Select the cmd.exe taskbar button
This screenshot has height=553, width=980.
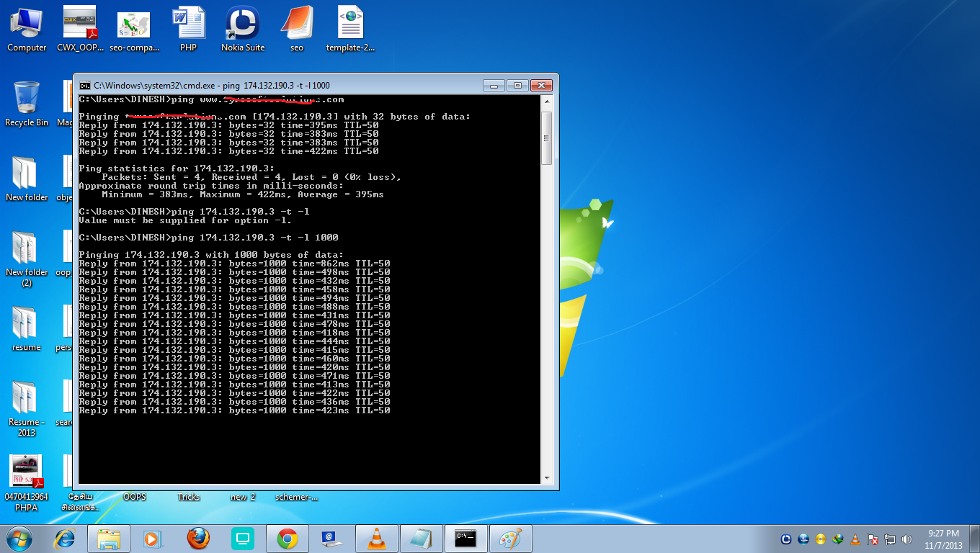pos(466,538)
